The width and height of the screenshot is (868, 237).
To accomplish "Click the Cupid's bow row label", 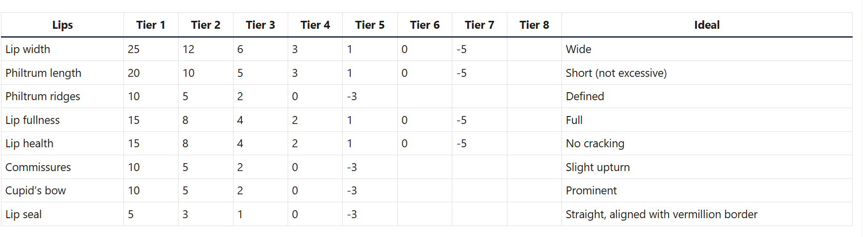I will pos(36,190).
